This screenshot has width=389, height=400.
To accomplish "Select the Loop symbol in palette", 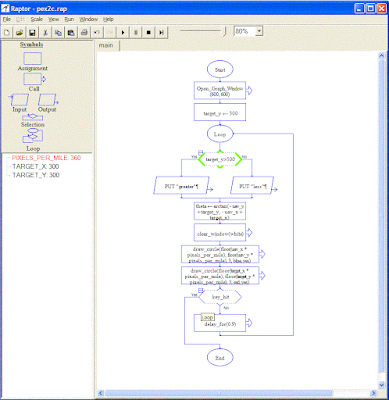I will pos(33,136).
